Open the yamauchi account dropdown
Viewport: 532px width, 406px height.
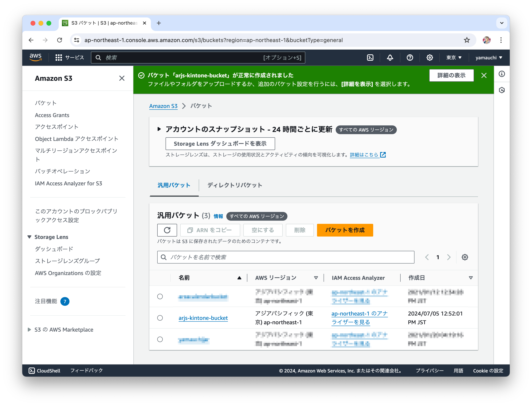489,58
